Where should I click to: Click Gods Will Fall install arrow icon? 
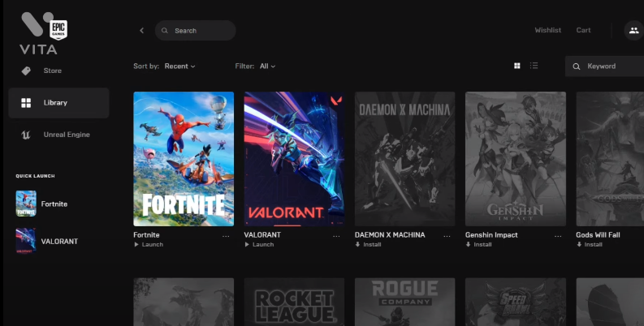[579, 244]
